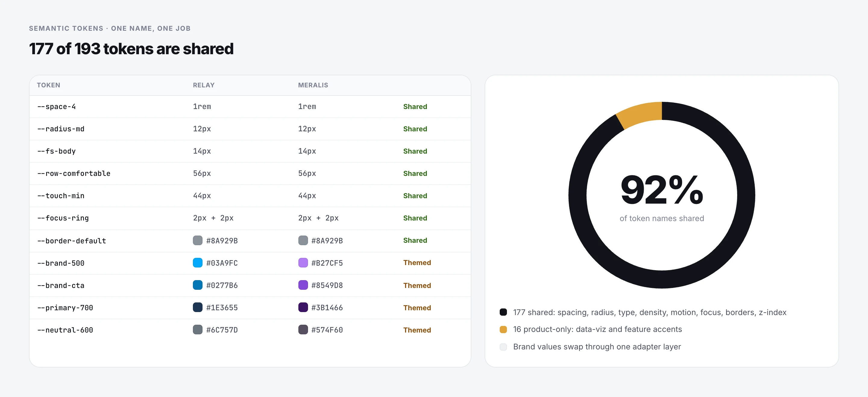The width and height of the screenshot is (868, 397).
Task: Select the --neutral-600 token name
Action: (x=65, y=330)
